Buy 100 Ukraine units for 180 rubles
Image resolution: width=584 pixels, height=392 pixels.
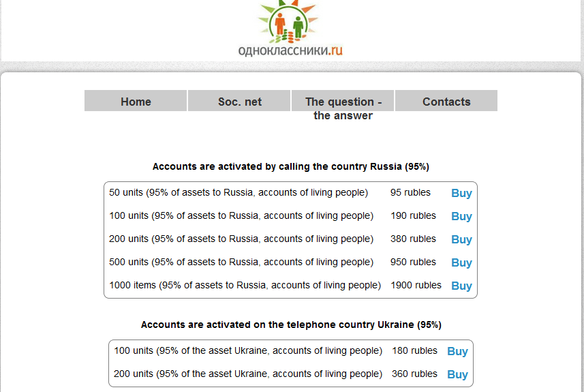tap(457, 351)
